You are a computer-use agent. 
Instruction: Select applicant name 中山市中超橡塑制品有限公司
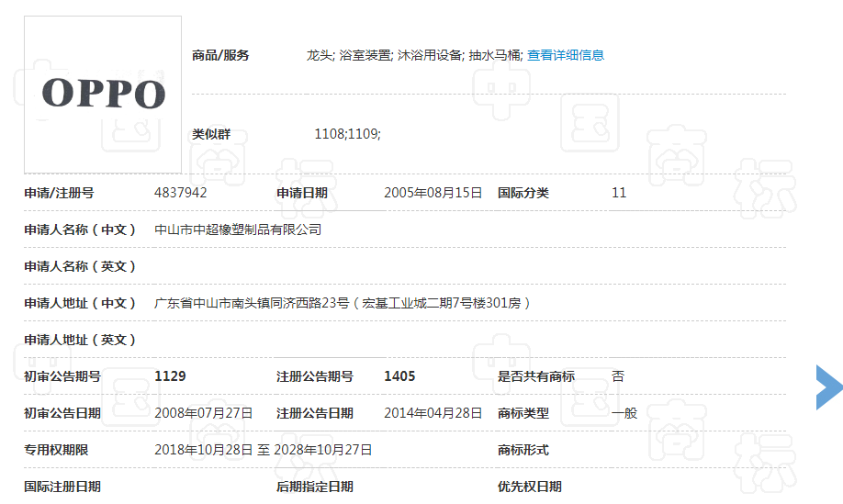[x=238, y=230]
